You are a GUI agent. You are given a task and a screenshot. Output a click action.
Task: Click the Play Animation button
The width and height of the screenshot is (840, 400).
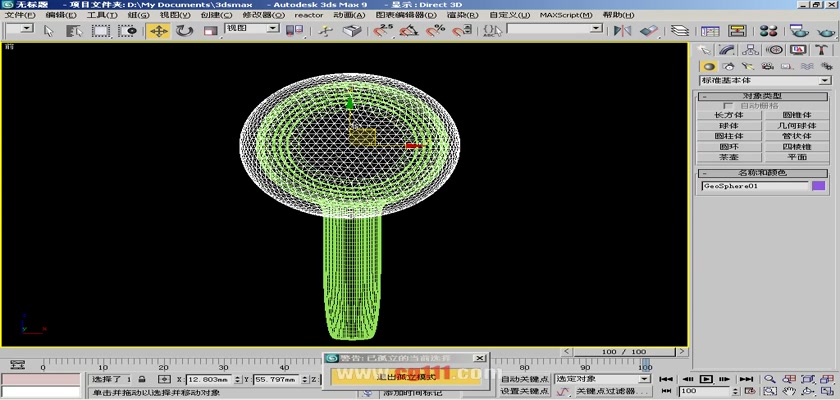coord(706,379)
